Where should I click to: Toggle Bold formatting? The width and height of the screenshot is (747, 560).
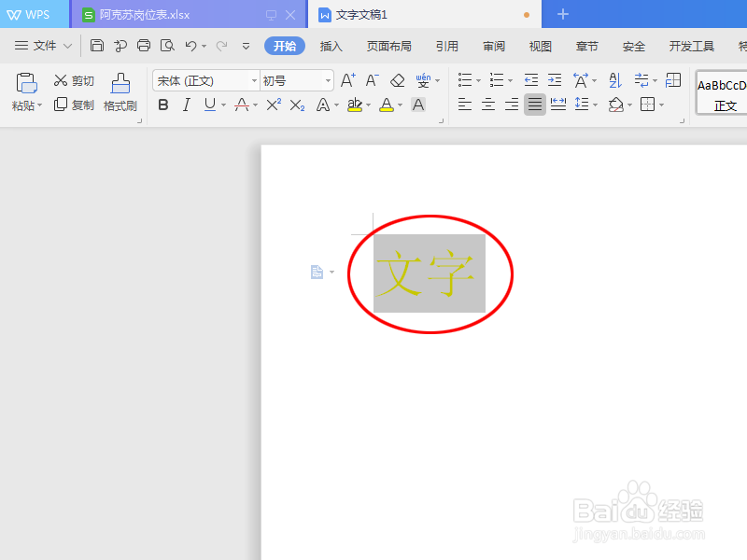(x=162, y=105)
